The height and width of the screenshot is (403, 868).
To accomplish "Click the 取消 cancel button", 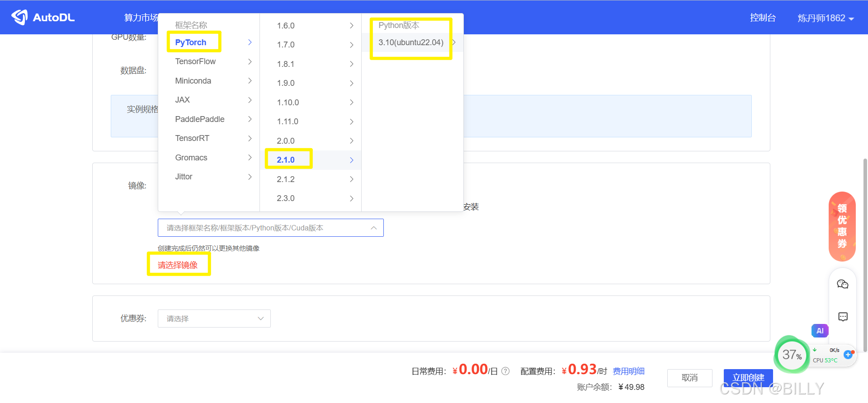I will coord(689,378).
